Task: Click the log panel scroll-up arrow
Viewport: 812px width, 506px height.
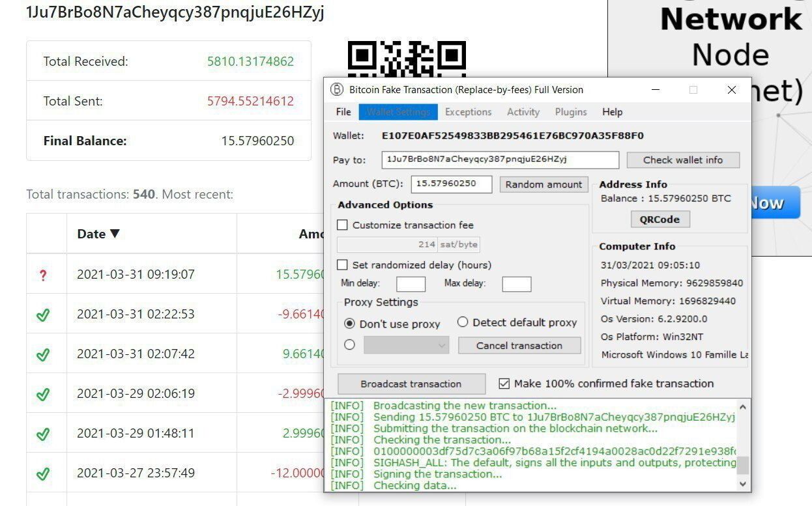Action: coord(742,407)
